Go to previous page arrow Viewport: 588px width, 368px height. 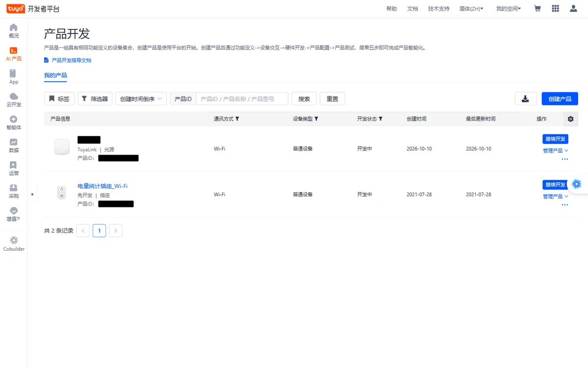pyautogui.click(x=83, y=231)
